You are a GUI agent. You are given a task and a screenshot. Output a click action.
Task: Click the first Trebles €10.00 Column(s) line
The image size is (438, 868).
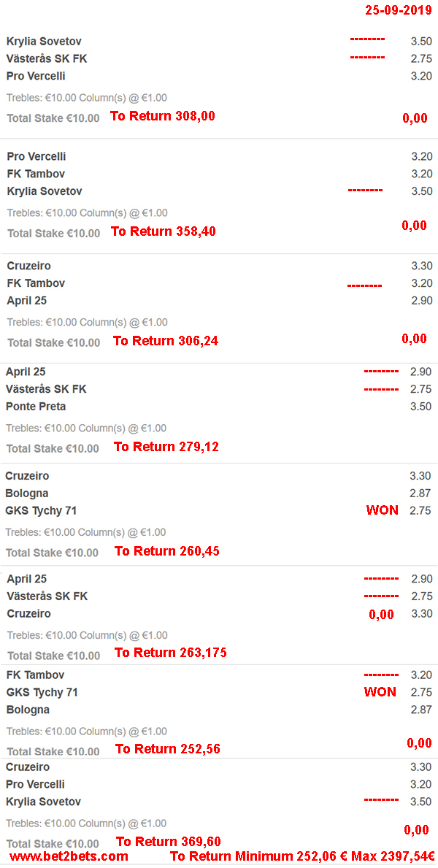pyautogui.click(x=87, y=98)
